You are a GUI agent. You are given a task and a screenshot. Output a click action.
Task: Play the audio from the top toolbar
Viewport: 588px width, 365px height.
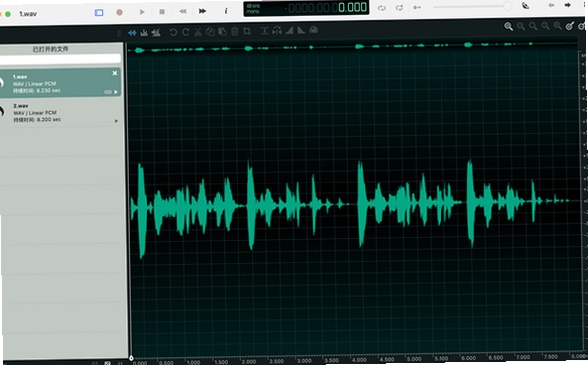pyautogui.click(x=142, y=12)
